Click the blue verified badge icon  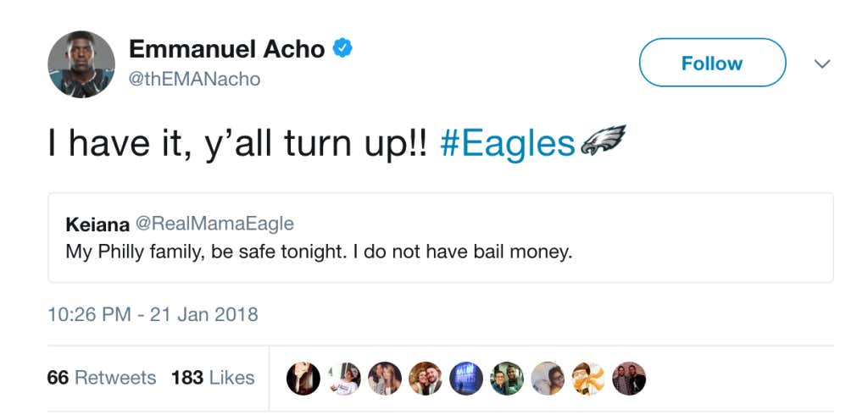[342, 49]
